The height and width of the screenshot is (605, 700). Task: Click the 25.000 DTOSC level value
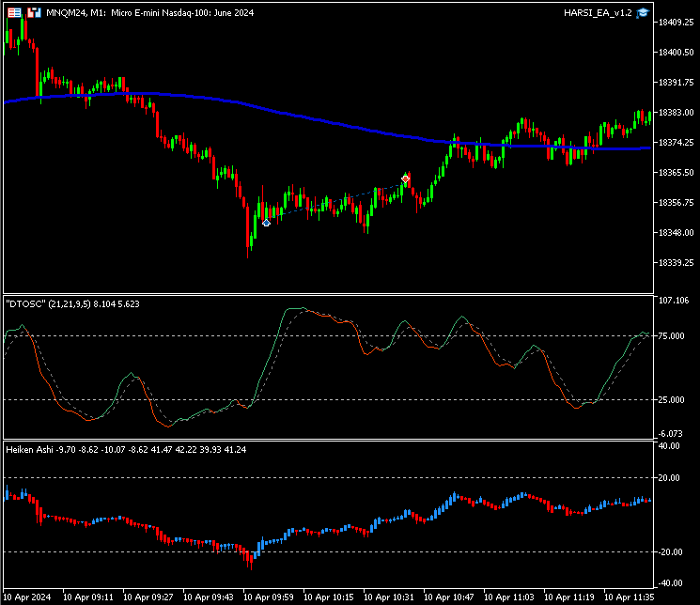(671, 399)
